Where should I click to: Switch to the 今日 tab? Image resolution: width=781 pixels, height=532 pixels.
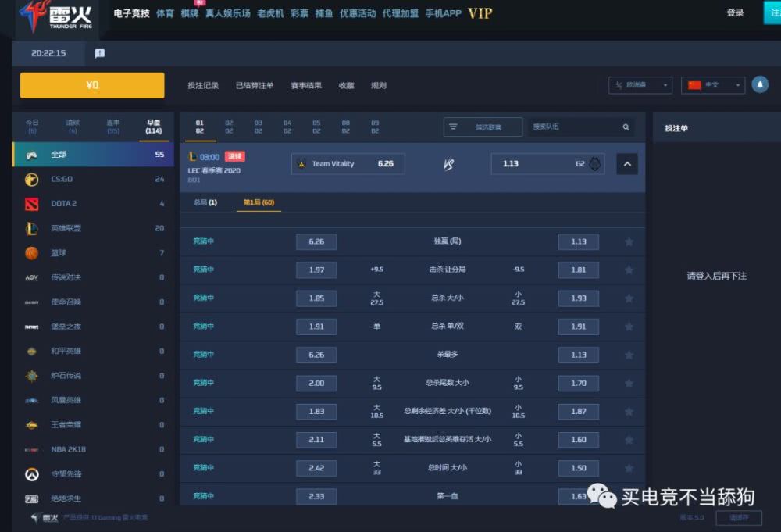[32, 127]
